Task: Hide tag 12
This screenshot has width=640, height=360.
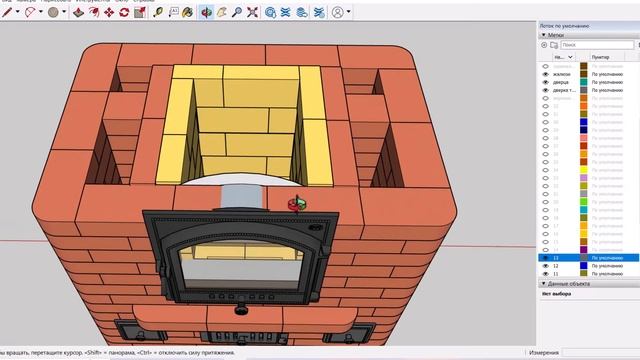Action: [545, 266]
